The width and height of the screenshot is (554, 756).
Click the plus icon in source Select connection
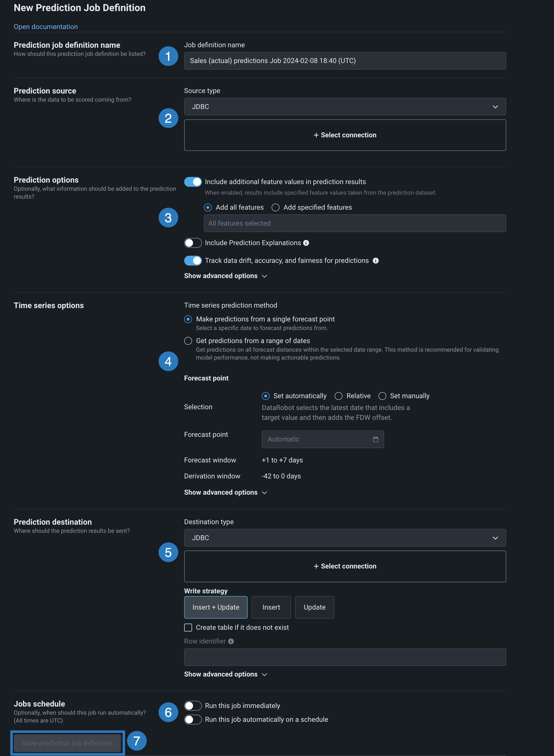click(x=316, y=135)
